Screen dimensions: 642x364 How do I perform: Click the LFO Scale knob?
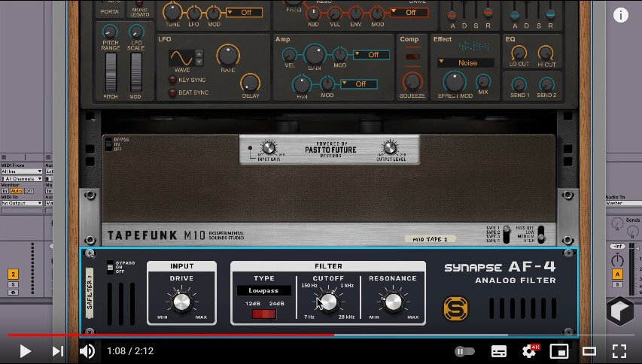pos(136,32)
